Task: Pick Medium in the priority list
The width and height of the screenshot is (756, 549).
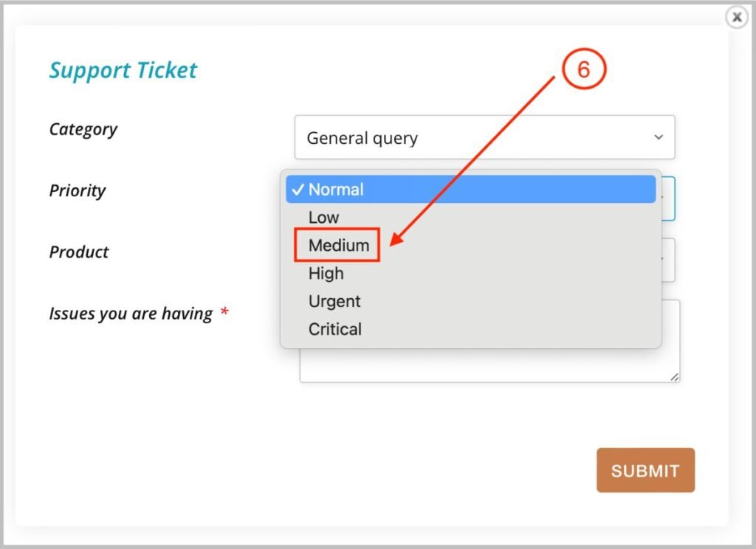Action: tap(339, 246)
